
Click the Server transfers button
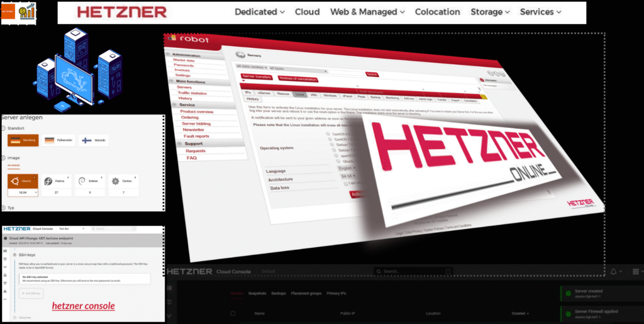(x=257, y=77)
